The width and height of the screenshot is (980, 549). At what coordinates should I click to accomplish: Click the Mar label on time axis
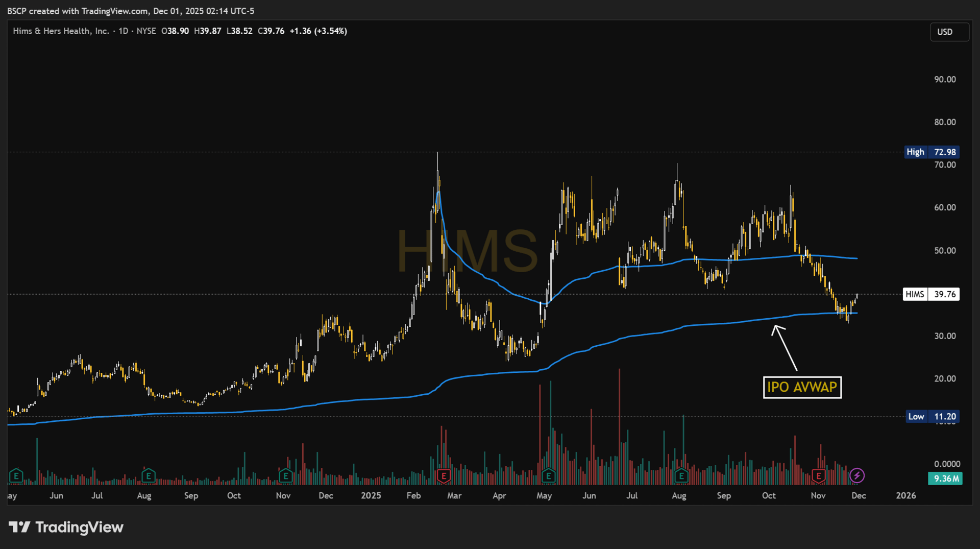pyautogui.click(x=454, y=496)
